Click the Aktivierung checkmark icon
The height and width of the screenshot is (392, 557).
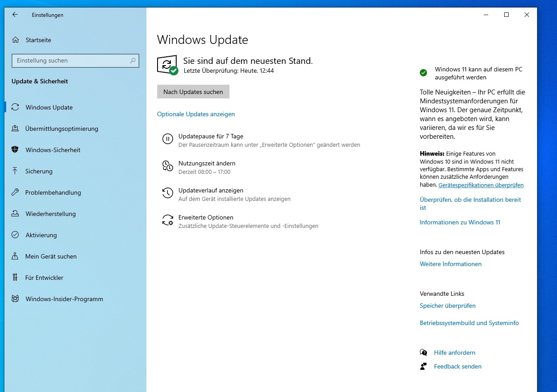pyautogui.click(x=15, y=235)
